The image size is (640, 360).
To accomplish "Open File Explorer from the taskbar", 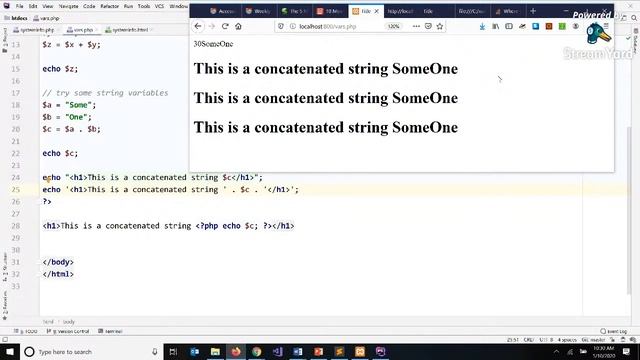I will (215, 351).
